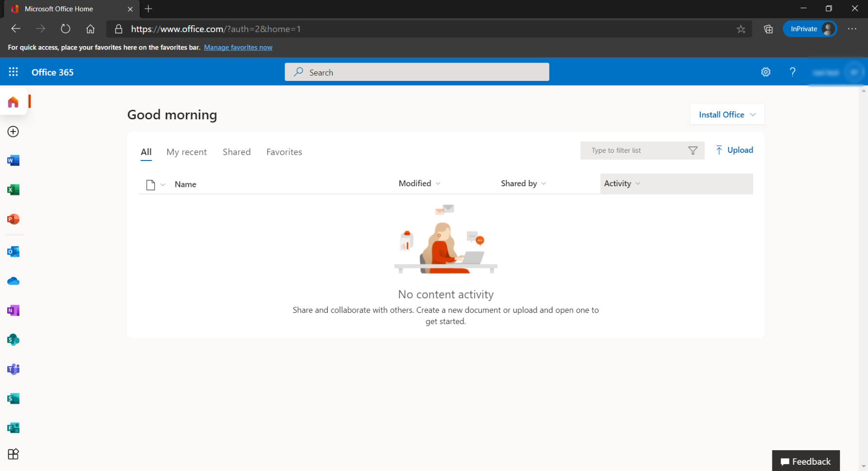Open the app launcher waffle icon

pos(13,72)
